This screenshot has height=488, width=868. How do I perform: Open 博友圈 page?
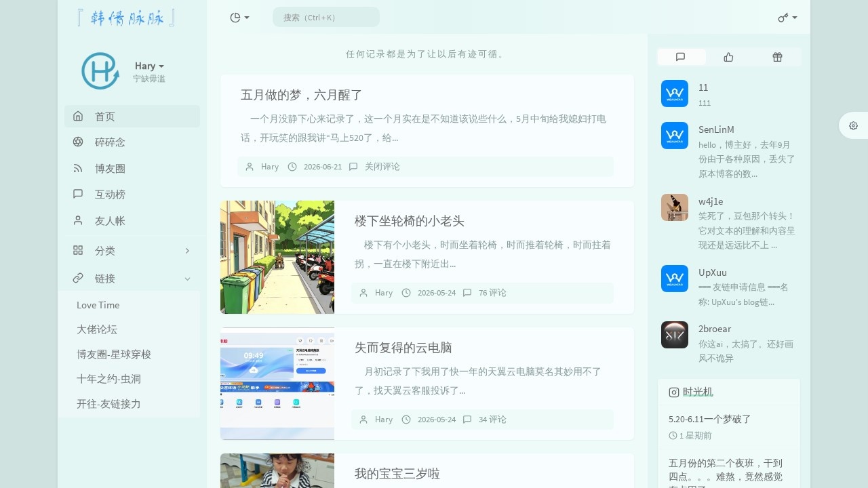pos(132,168)
